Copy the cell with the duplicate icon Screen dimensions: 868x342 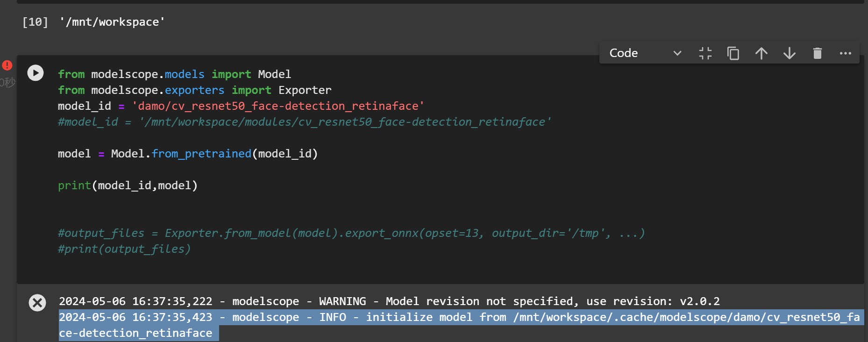click(x=733, y=53)
